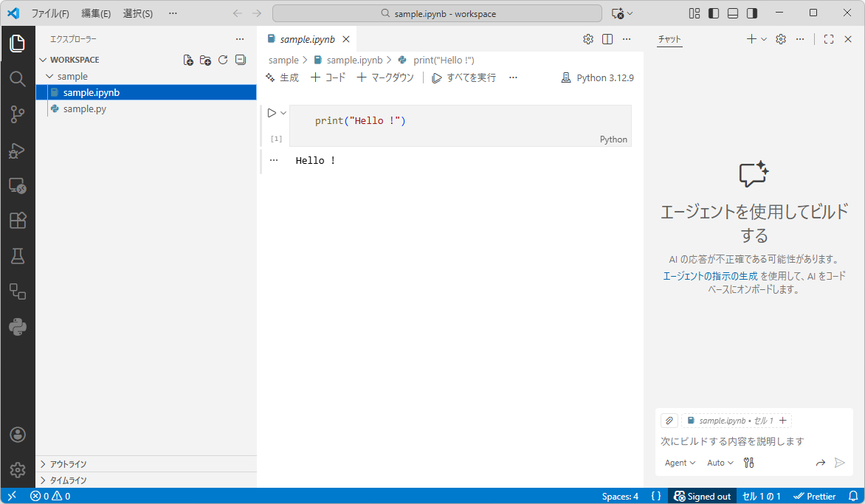This screenshot has width=865, height=504.
Task: Open the Testing flask view
Action: click(x=18, y=256)
